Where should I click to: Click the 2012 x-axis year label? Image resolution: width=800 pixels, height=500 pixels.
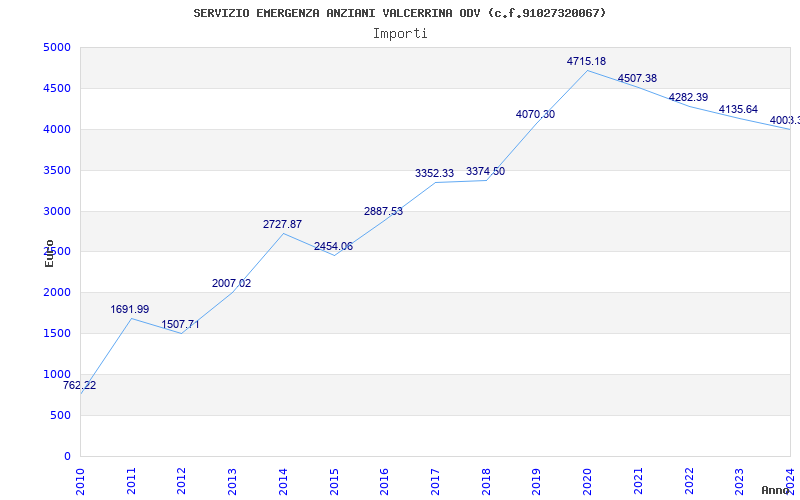182,482
